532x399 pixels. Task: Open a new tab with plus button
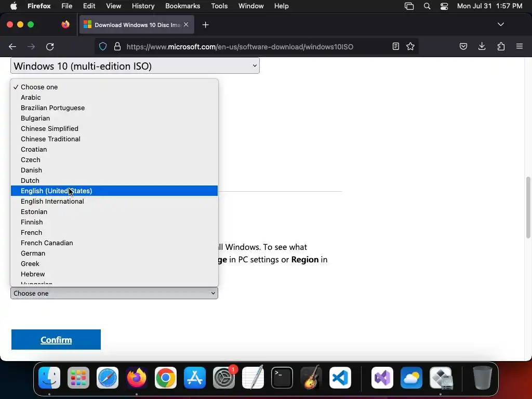pyautogui.click(x=205, y=25)
